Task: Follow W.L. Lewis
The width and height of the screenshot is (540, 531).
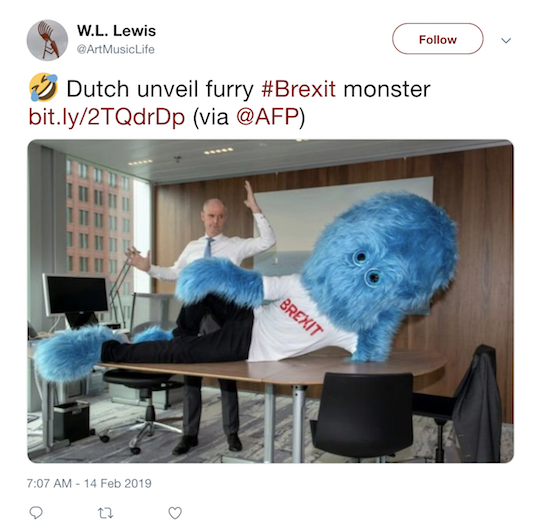Action: tap(437, 39)
